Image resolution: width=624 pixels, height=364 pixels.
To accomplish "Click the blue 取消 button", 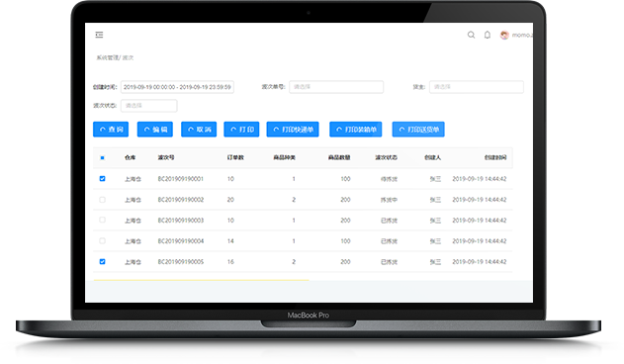I will (199, 130).
